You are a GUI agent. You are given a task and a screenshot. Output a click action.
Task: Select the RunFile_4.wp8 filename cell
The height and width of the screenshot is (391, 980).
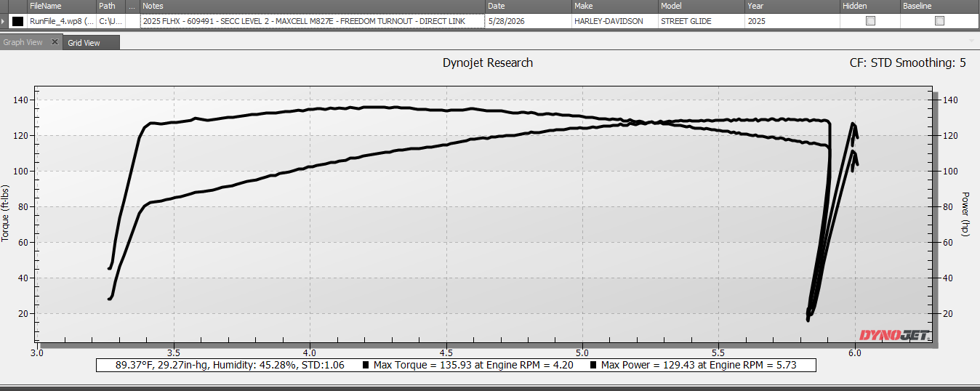(62, 21)
